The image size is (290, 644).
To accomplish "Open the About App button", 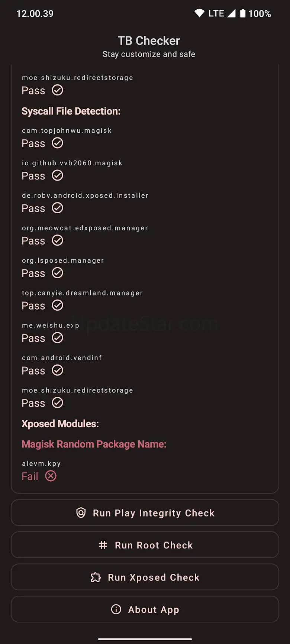I will [x=145, y=609].
